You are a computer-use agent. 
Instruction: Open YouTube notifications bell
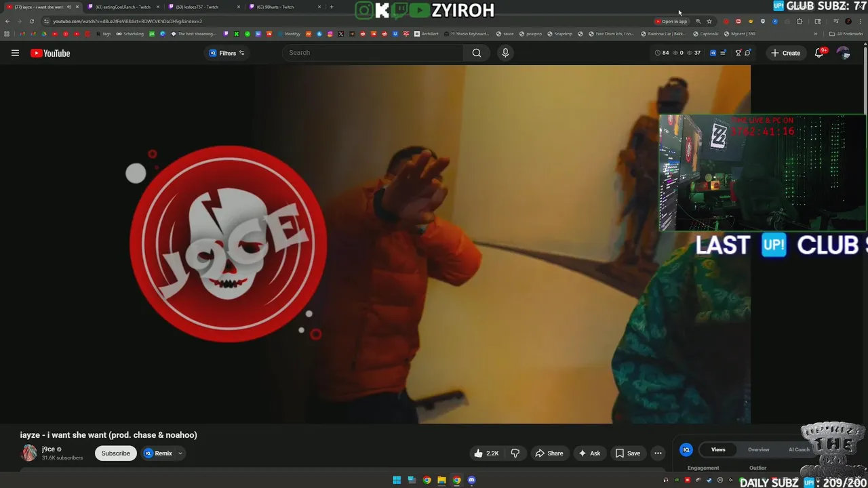[x=819, y=53]
